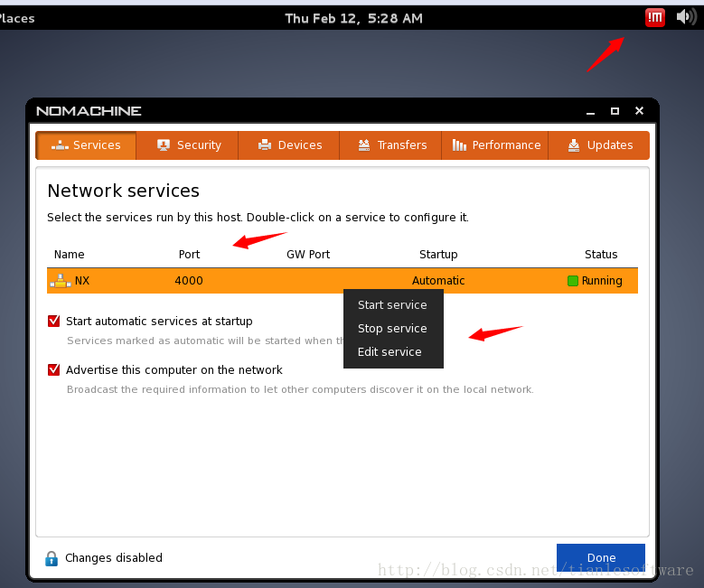Click the volume speaker icon in the top panel
704x588 pixels.
(686, 17)
